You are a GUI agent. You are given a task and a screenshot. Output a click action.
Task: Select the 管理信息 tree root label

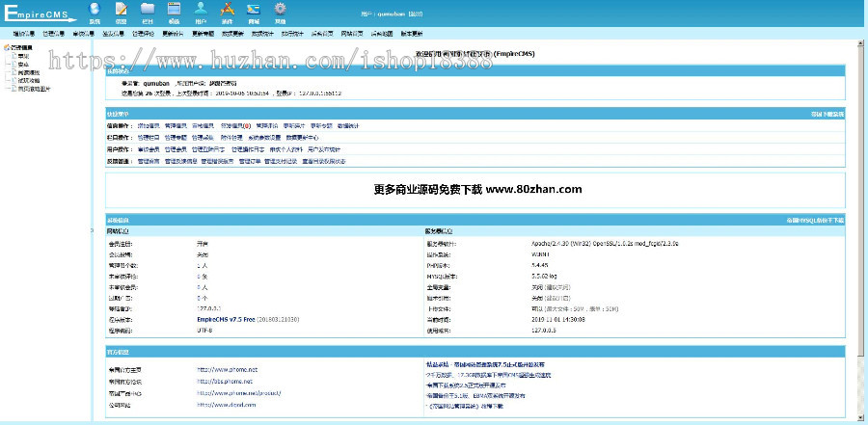pos(21,47)
